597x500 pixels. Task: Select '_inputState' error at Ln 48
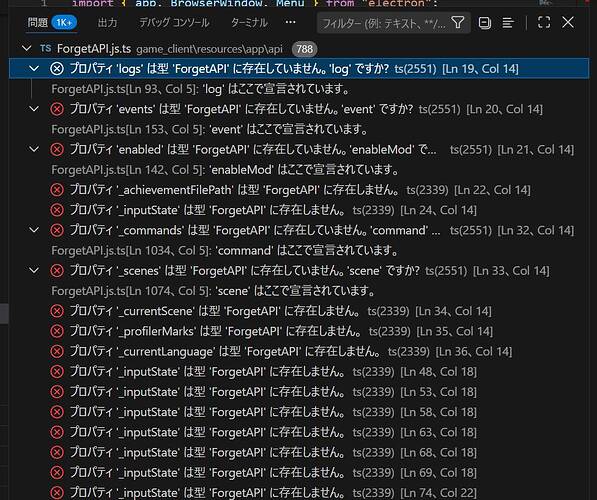pyautogui.click(x=299, y=371)
